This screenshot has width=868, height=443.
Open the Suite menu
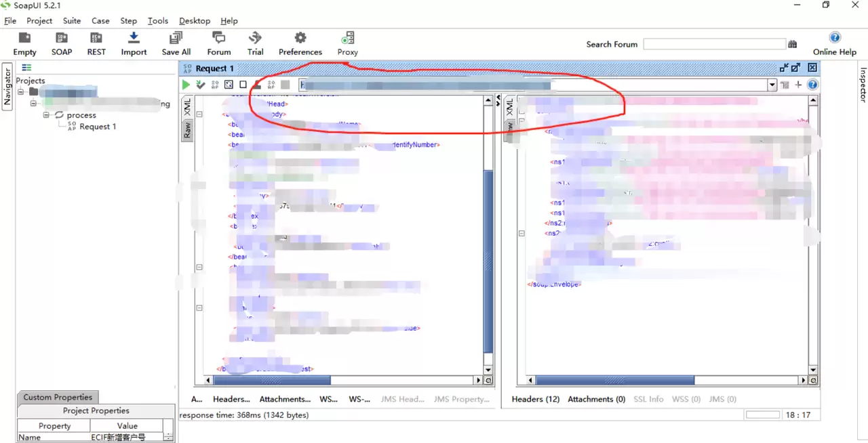[x=72, y=20]
